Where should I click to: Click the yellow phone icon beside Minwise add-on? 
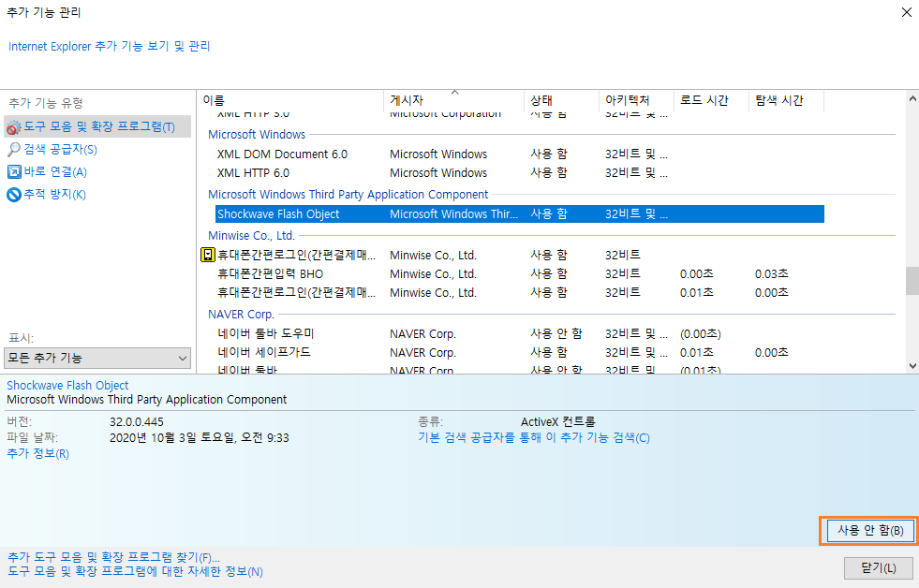208,255
